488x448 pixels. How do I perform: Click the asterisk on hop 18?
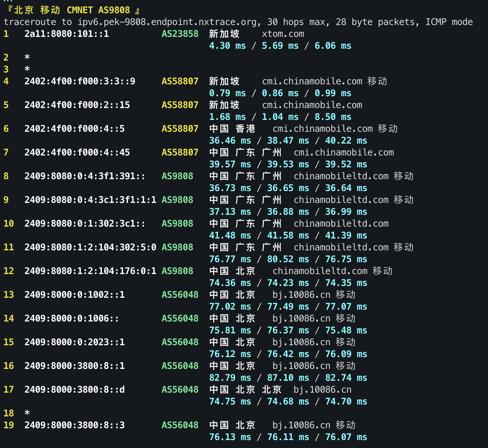click(27, 413)
